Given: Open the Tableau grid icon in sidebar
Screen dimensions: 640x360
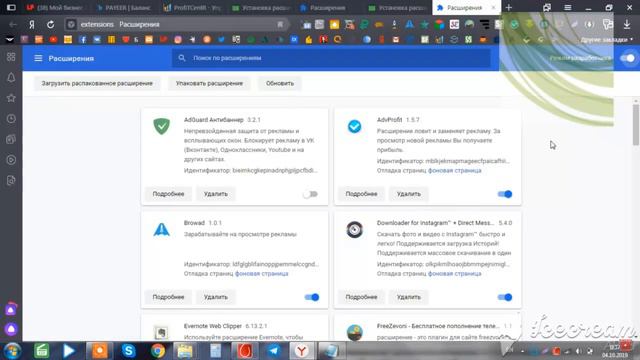Looking at the screenshot, I should coord(11,57).
